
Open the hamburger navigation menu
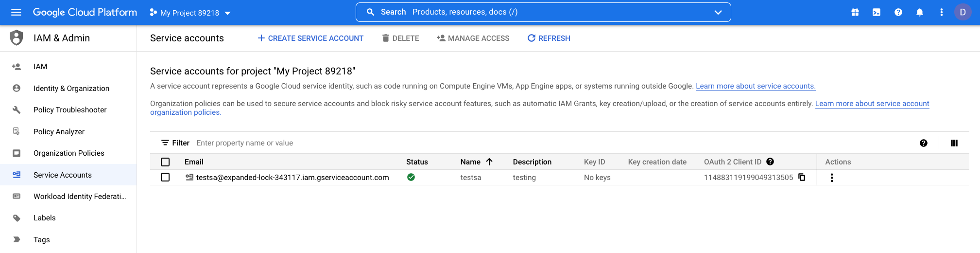coord(16,12)
